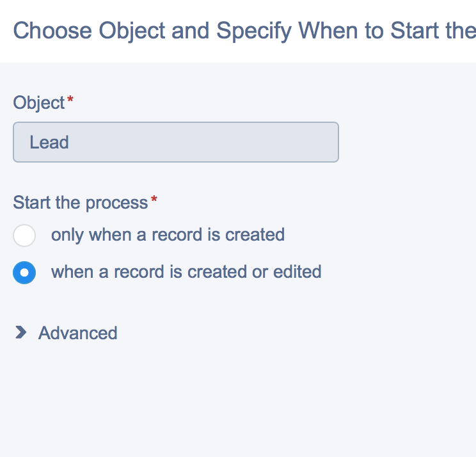Click the Object field label

click(38, 102)
